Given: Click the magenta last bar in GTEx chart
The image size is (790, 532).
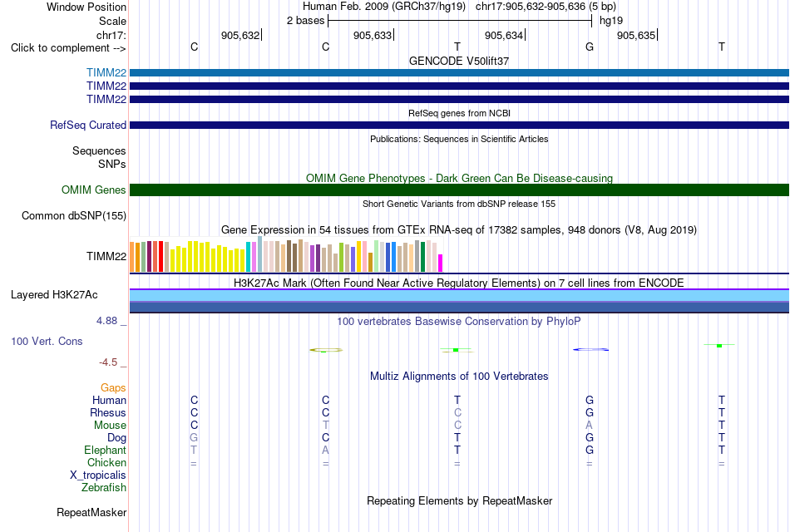Looking at the screenshot, I should (x=441, y=264).
